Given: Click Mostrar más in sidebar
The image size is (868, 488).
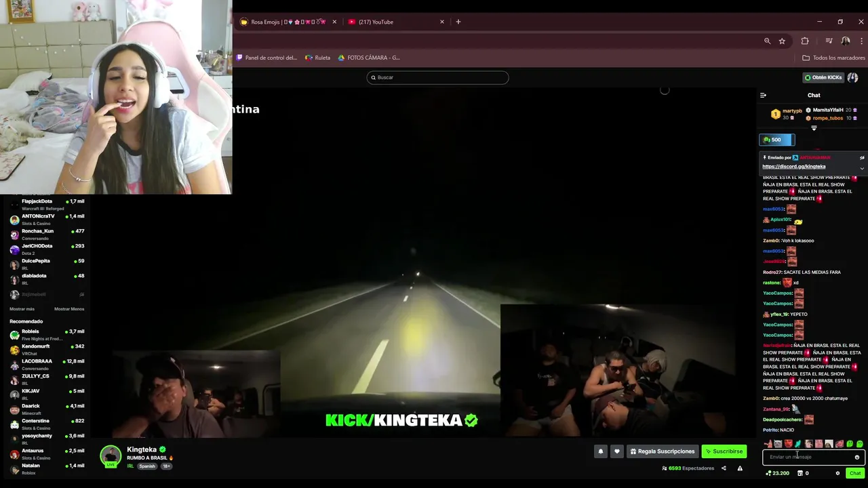Looking at the screenshot, I should (22, 309).
